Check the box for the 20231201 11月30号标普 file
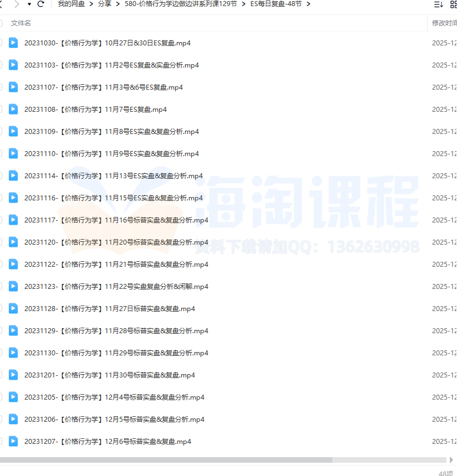The height and width of the screenshot is (476, 457). point(1,375)
